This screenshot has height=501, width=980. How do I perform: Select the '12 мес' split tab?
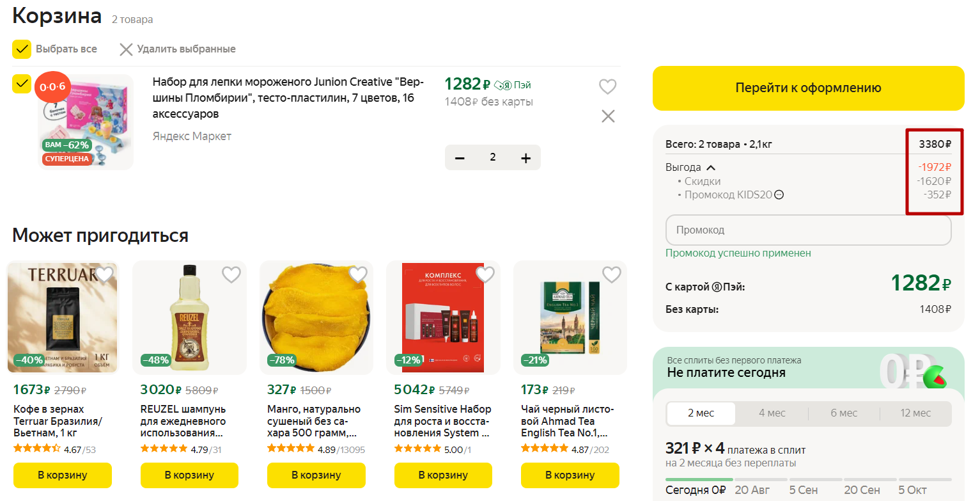(x=915, y=413)
